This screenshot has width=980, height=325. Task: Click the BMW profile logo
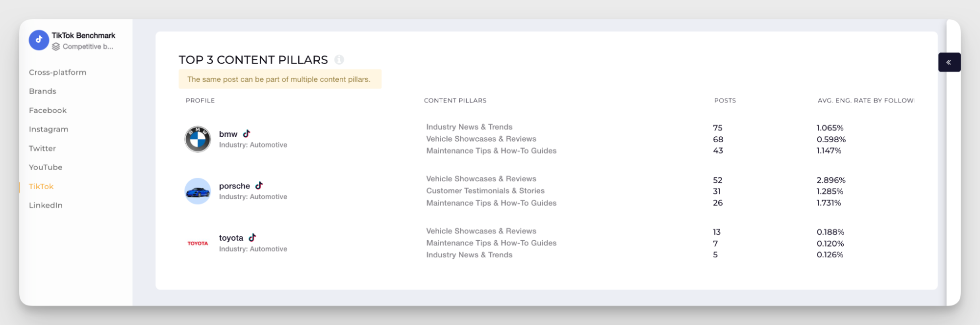click(198, 139)
